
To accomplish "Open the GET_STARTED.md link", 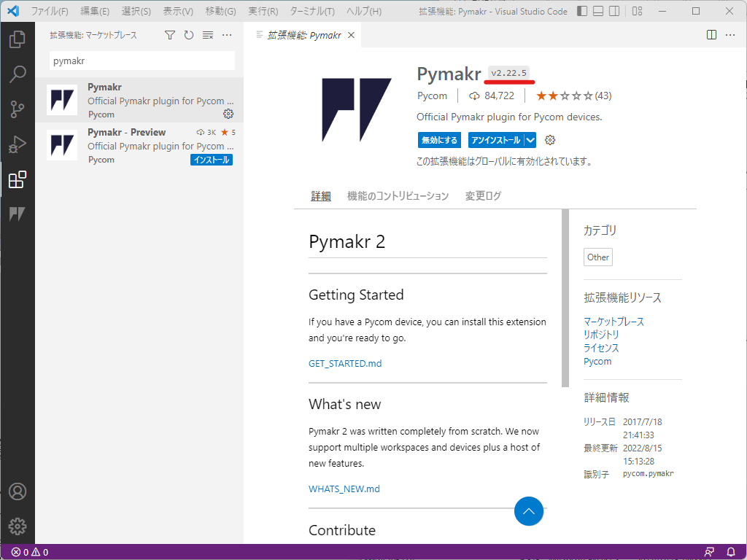I will pyautogui.click(x=345, y=363).
